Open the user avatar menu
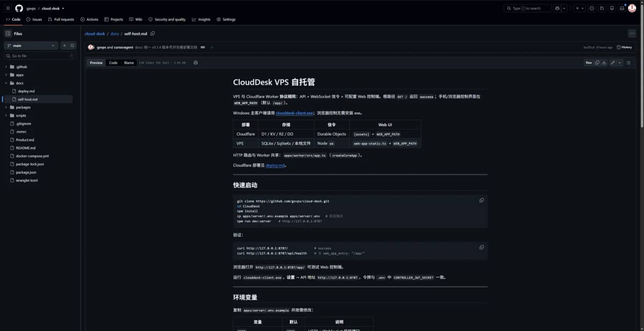 coord(632,8)
